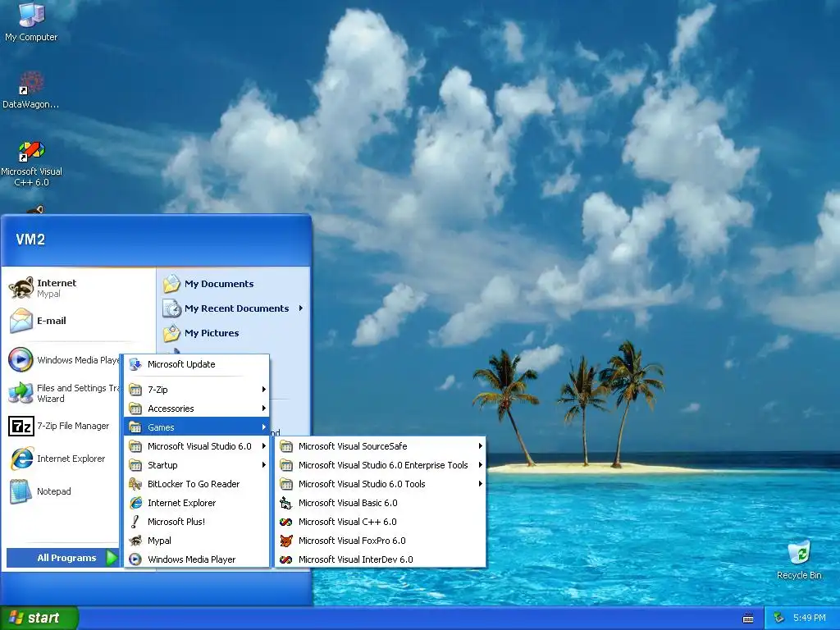This screenshot has height=630, width=840.
Task: Open the Internet Mypal entry
Action: click(80, 288)
